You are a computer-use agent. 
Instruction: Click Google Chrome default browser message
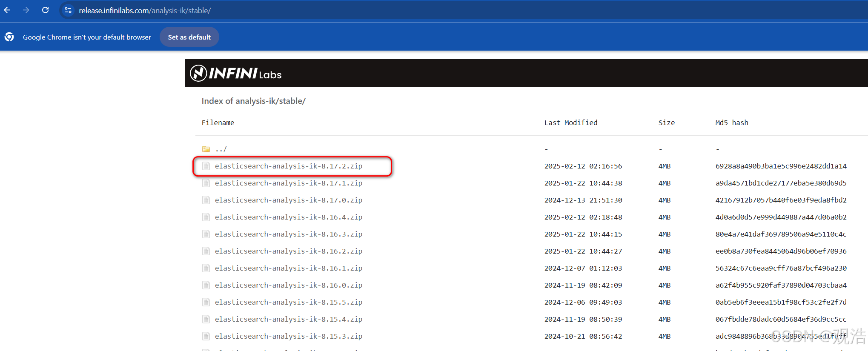(87, 37)
